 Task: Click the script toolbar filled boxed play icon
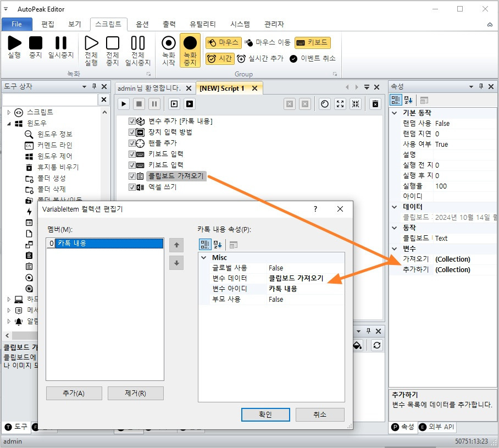point(190,104)
